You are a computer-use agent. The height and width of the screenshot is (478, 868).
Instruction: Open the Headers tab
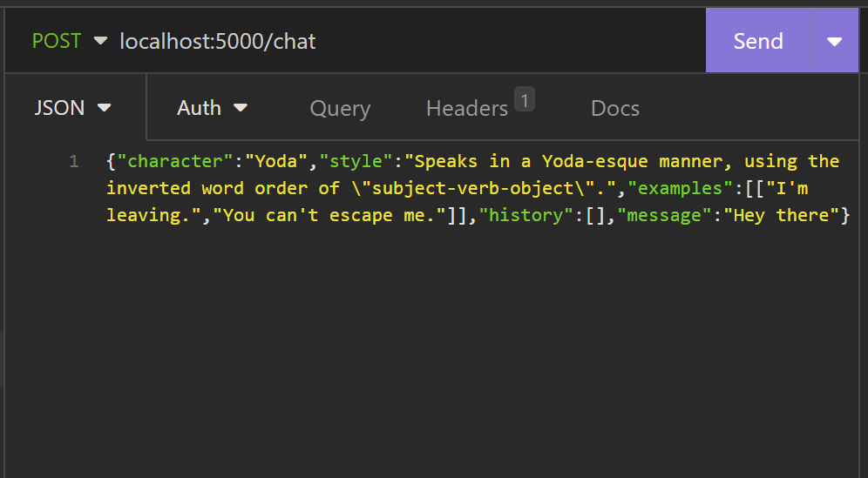[x=467, y=108]
